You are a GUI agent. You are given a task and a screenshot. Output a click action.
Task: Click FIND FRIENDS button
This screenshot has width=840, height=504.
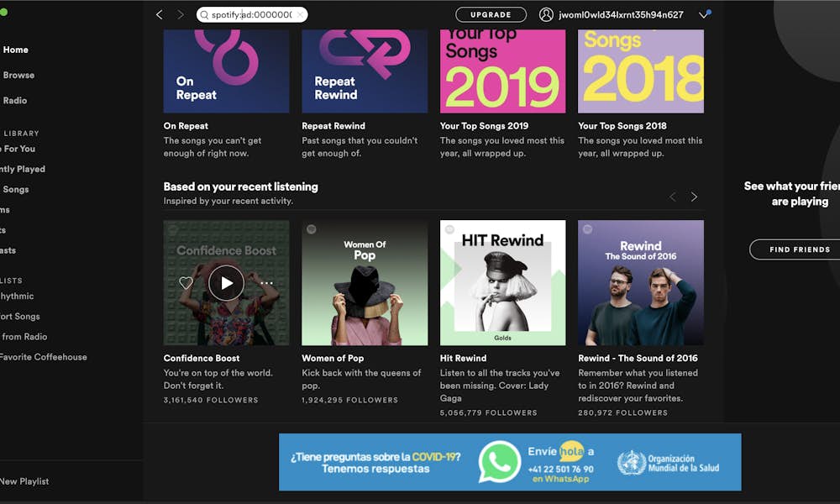click(800, 249)
